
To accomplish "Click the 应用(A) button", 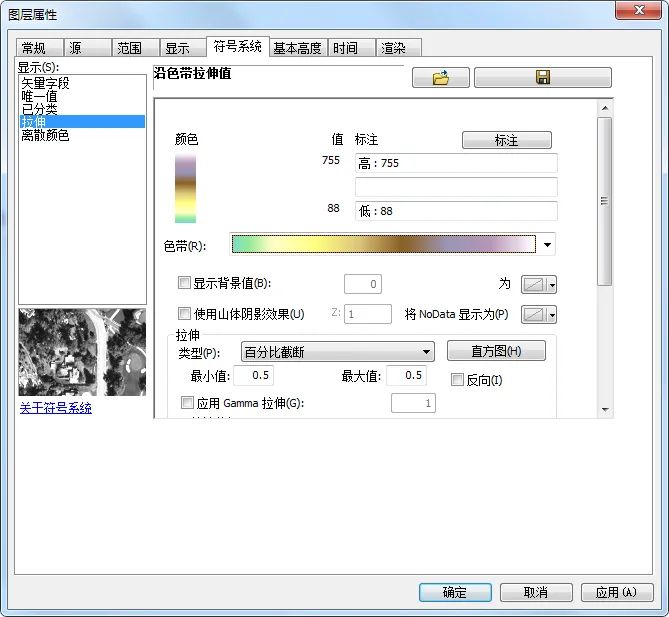I will pos(617,592).
